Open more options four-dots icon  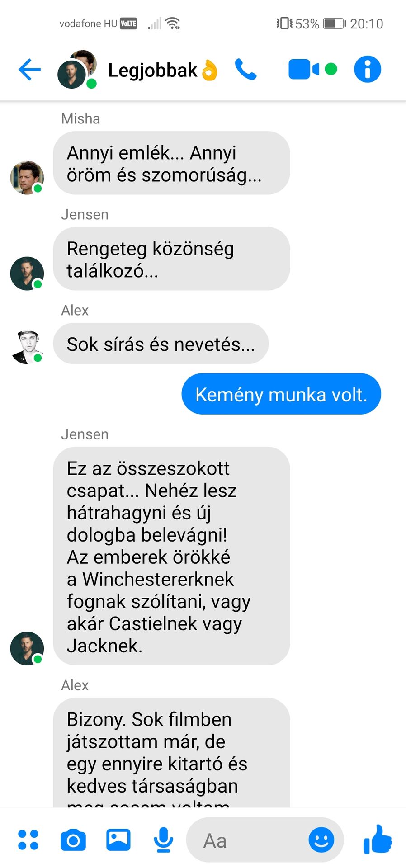pos(28,840)
